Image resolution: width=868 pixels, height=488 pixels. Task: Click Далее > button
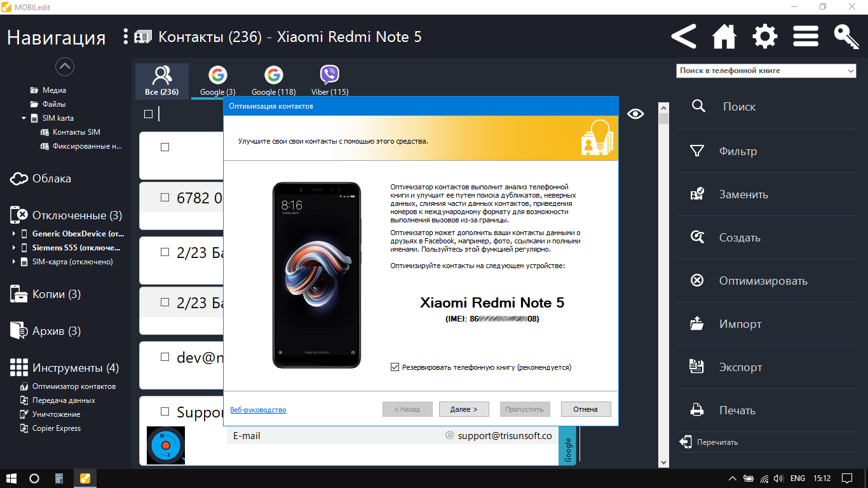pyautogui.click(x=464, y=409)
